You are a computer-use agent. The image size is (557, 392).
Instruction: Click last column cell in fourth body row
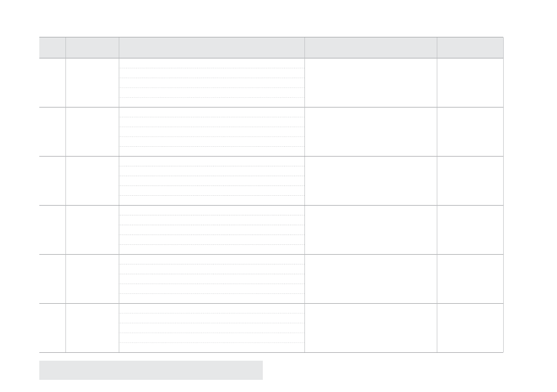(470, 230)
